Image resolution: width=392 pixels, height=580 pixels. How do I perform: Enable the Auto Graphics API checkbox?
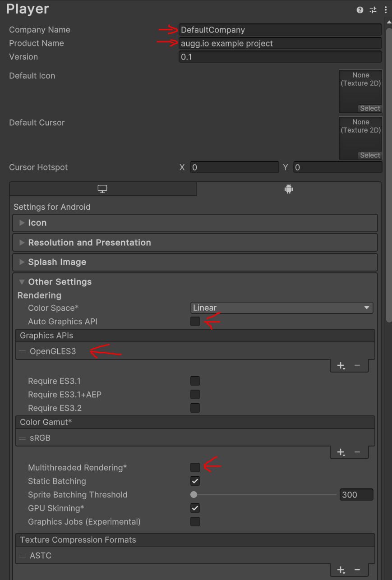click(195, 322)
